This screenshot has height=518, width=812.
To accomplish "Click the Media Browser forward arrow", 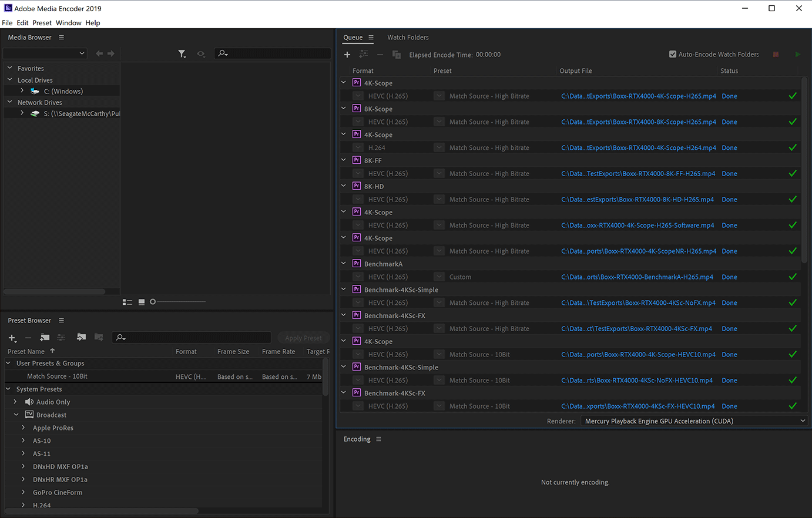I will [111, 53].
